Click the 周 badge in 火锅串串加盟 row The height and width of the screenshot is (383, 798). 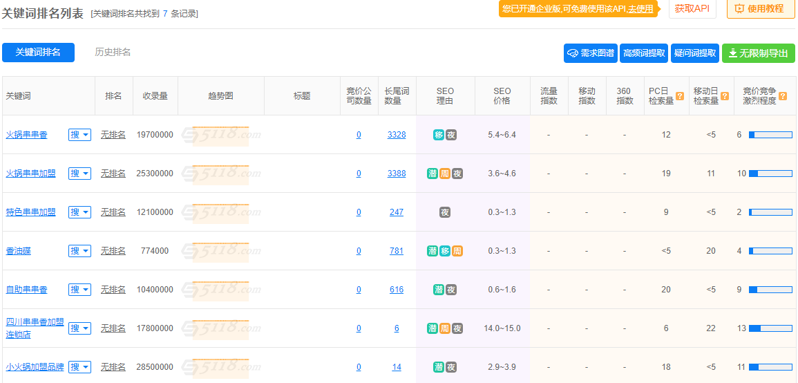click(x=445, y=173)
